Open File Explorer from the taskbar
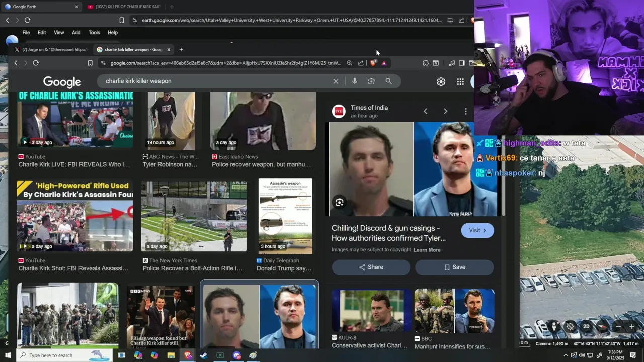 click(x=171, y=355)
